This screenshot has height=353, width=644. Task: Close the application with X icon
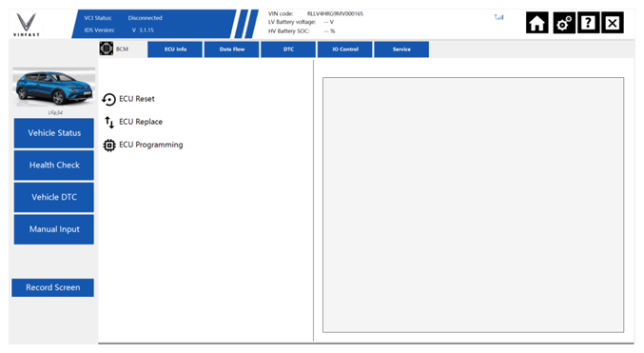[613, 23]
